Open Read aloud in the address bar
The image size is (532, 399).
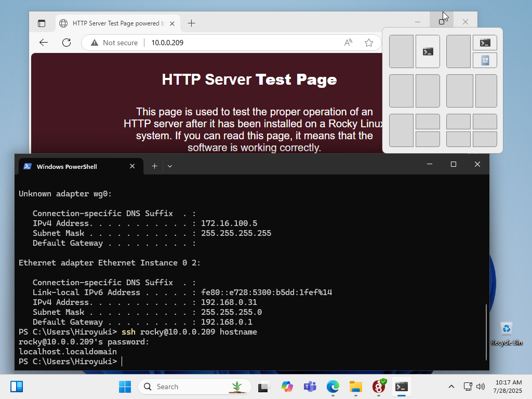(x=348, y=43)
